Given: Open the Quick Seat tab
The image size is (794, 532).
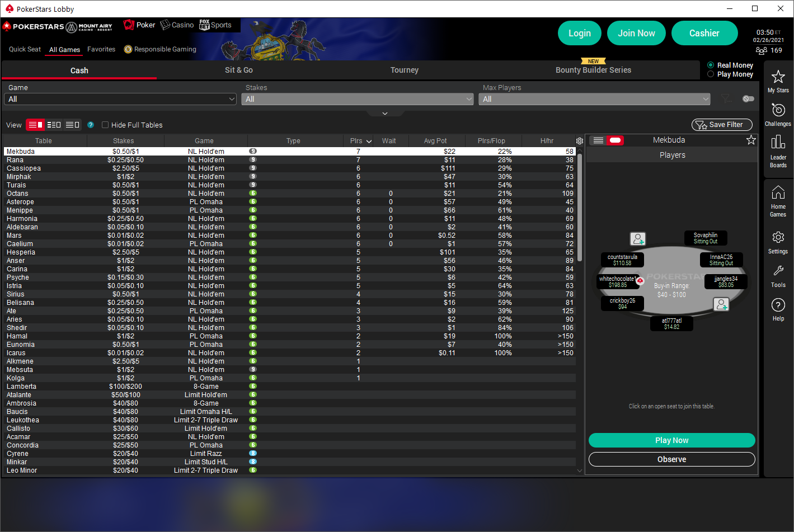Looking at the screenshot, I should [x=25, y=49].
